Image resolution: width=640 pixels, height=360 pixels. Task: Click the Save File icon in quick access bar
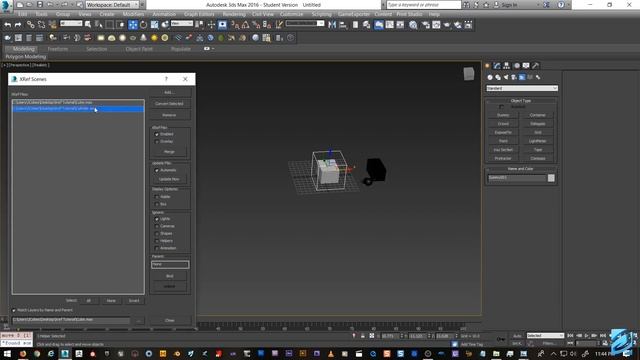(40, 5)
